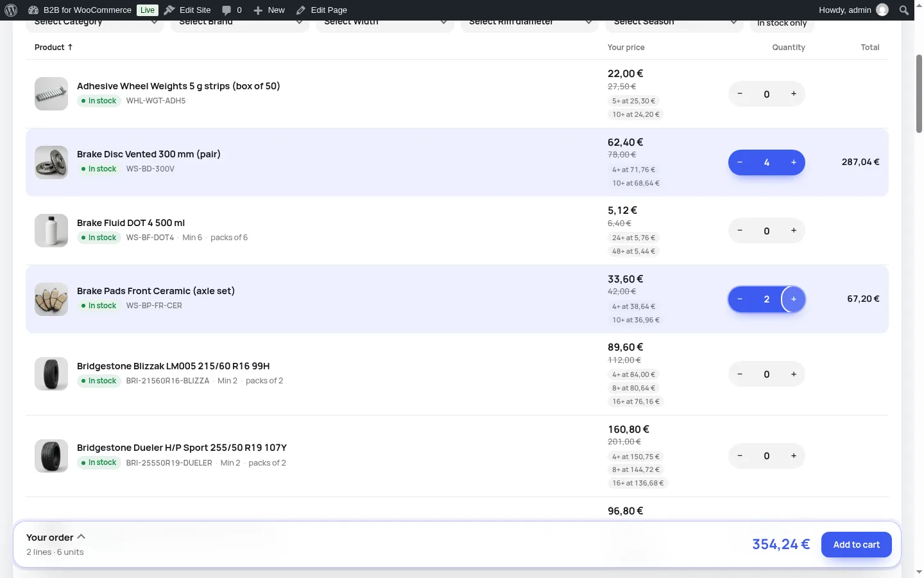Open the admin bar search icon
Viewport: 924px width, 578px height.
[904, 10]
